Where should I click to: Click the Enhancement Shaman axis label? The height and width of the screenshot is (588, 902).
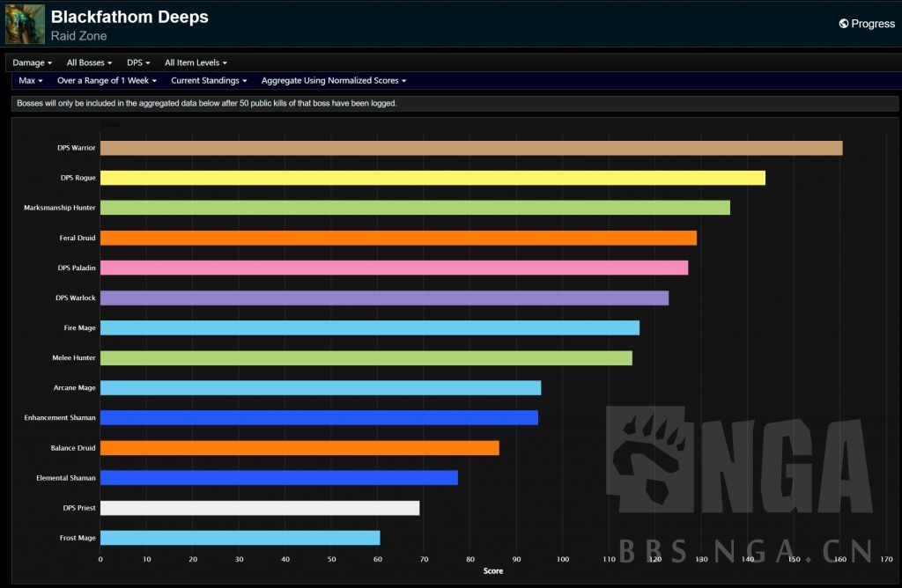60,418
